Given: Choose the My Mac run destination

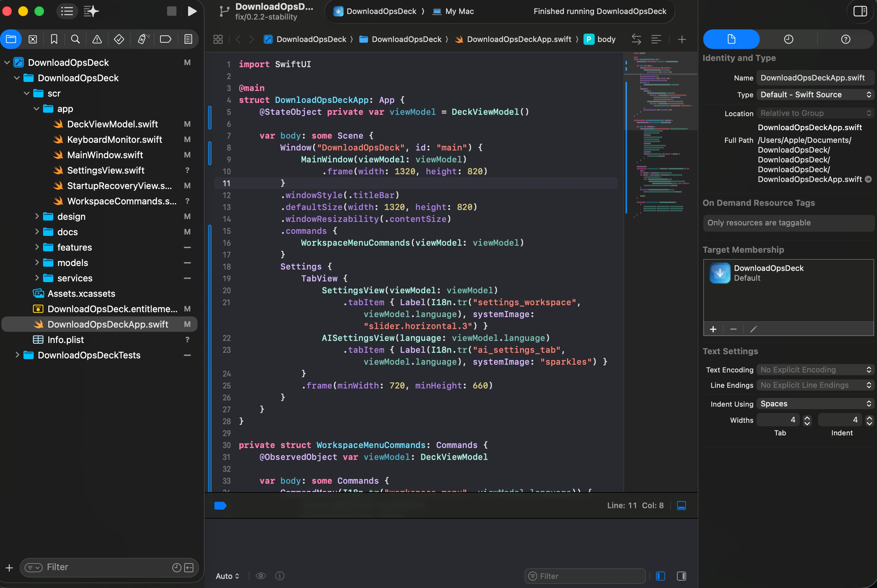Looking at the screenshot, I should click(453, 11).
